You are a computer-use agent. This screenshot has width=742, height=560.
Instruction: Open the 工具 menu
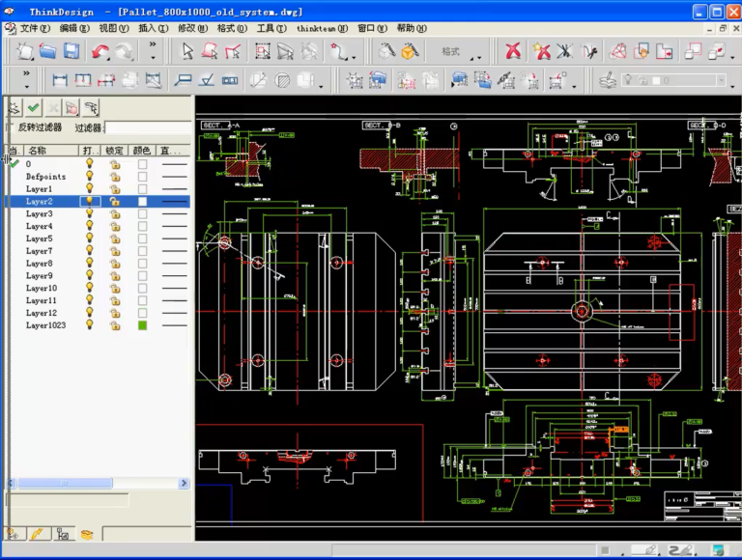click(x=271, y=28)
